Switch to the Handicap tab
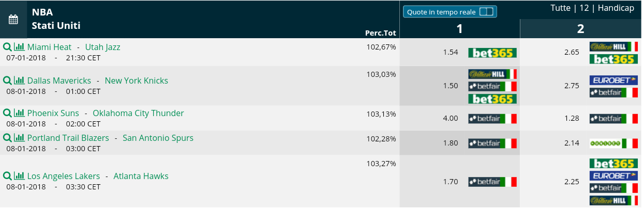Viewport: 644px width, 209px height. click(616, 8)
